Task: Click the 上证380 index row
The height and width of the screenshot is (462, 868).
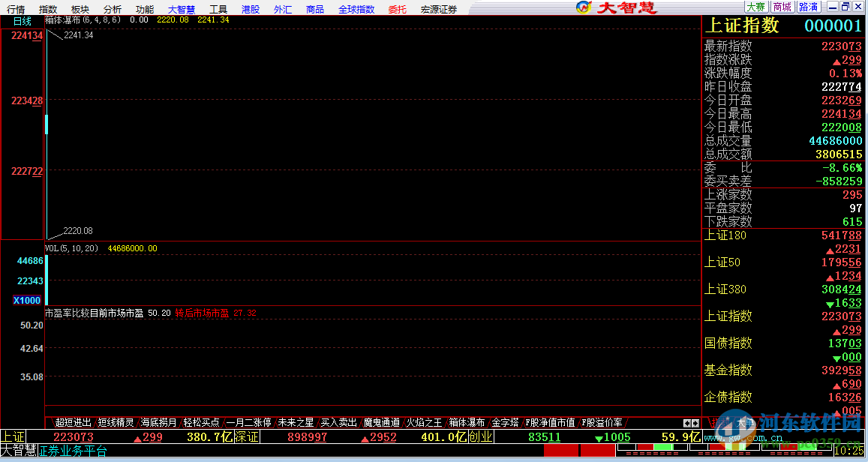Action: pyautogui.click(x=782, y=296)
